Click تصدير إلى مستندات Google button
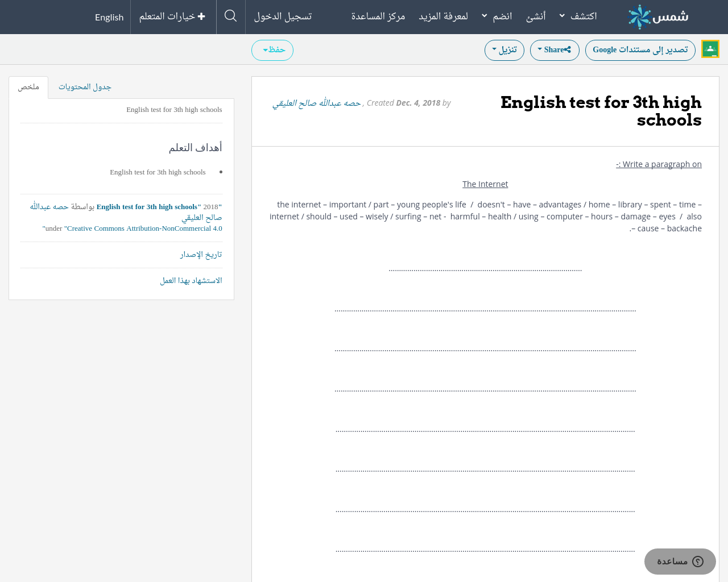Image resolution: width=728 pixels, height=582 pixels. tap(640, 49)
